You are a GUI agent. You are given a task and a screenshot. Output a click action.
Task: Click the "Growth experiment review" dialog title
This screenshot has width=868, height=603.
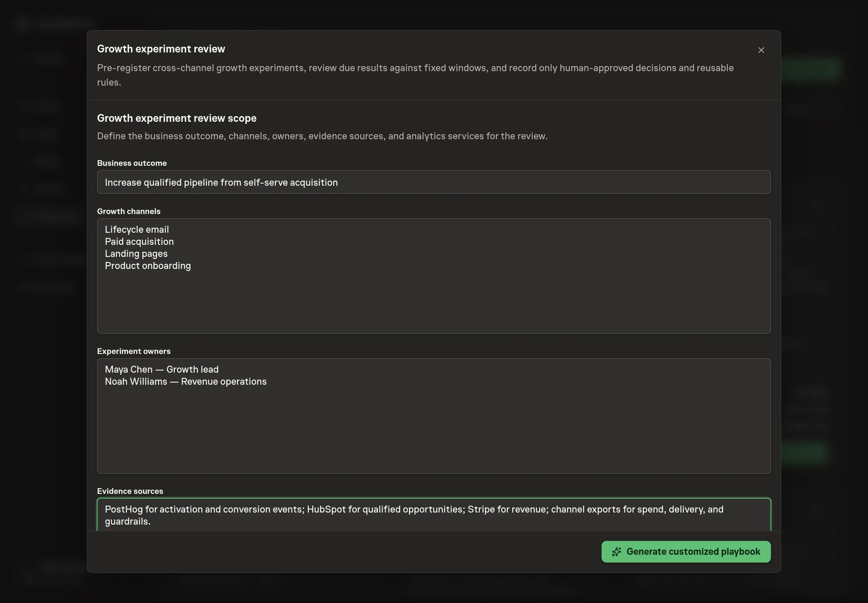161,49
